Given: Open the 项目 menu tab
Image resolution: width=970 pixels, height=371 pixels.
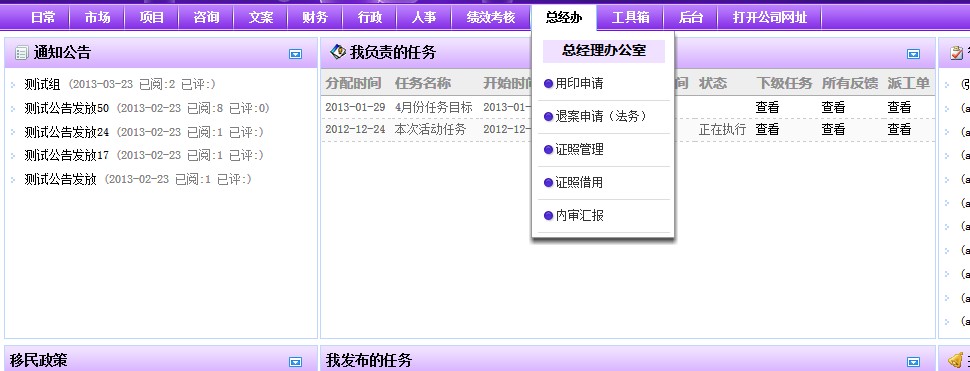Looking at the screenshot, I should 152,18.
